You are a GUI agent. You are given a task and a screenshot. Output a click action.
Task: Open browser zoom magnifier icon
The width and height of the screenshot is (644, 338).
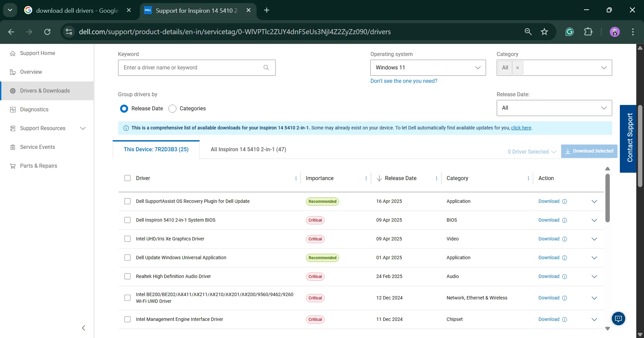coord(528,32)
